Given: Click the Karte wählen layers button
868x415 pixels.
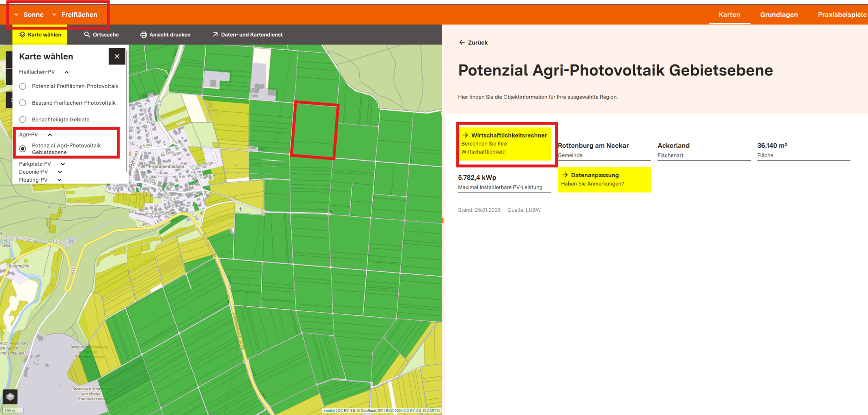Looking at the screenshot, I should tap(40, 34).
